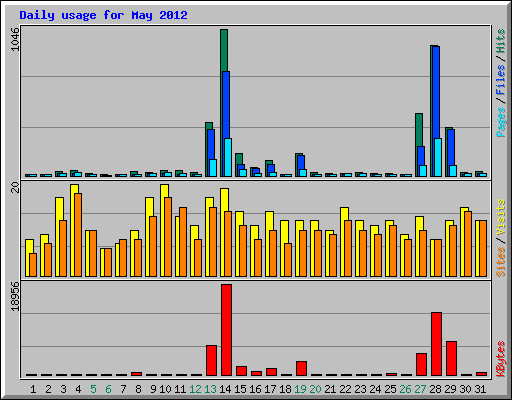The image size is (512, 400).
Task: Click the 'Pages' legend label
Action: (x=501, y=122)
